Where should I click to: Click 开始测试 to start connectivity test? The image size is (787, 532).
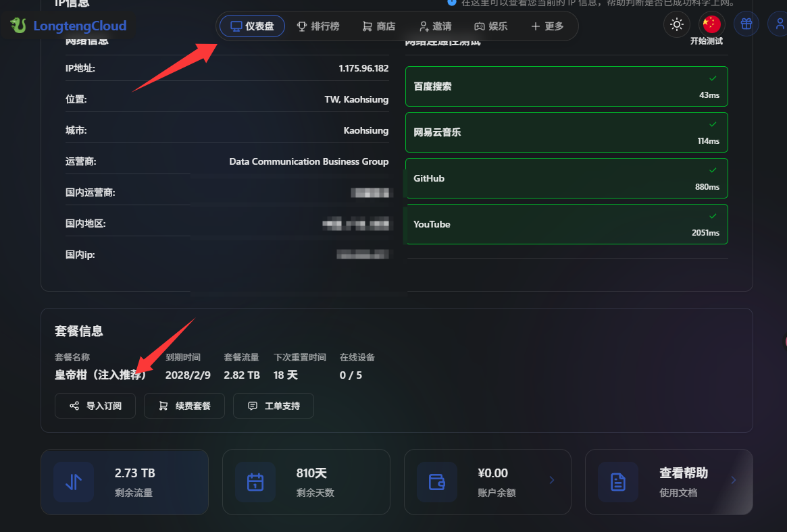[706, 41]
